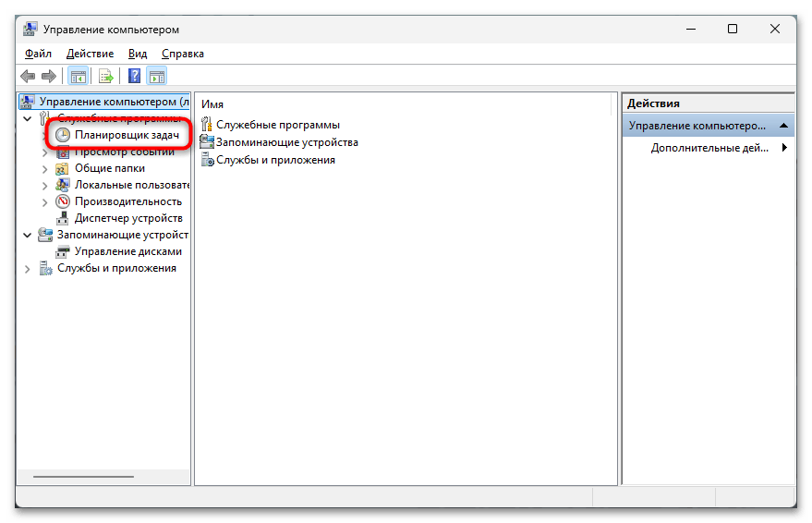Image resolution: width=812 pixels, height=523 pixels.
Task: Expand the Общие папки node
Action: (44, 169)
